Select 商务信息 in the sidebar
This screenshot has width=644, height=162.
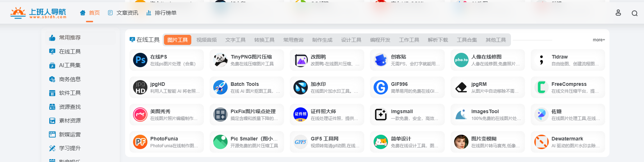point(65,79)
